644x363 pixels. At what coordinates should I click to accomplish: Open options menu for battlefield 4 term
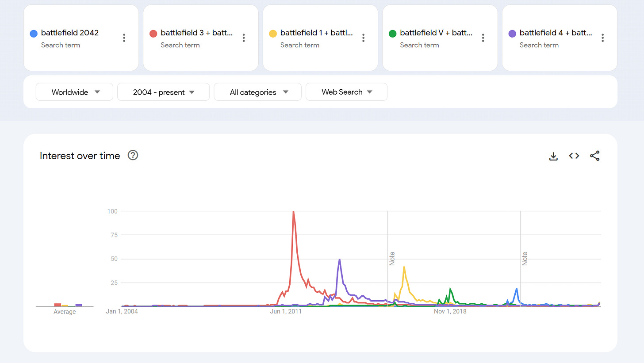[x=603, y=38]
